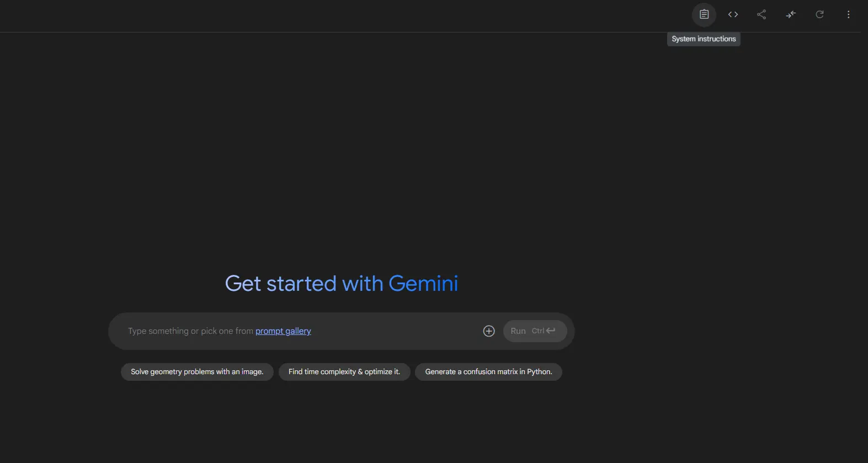Click the Get code angle-brackets icon
The image size is (868, 463).
pos(733,14)
